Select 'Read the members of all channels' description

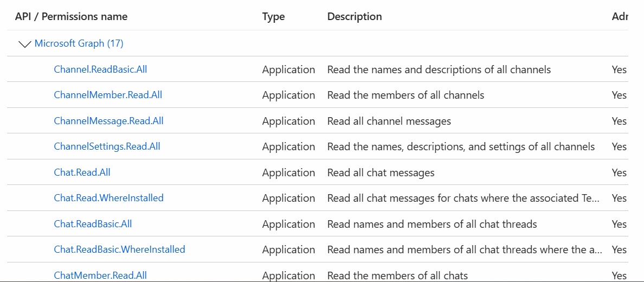406,95
